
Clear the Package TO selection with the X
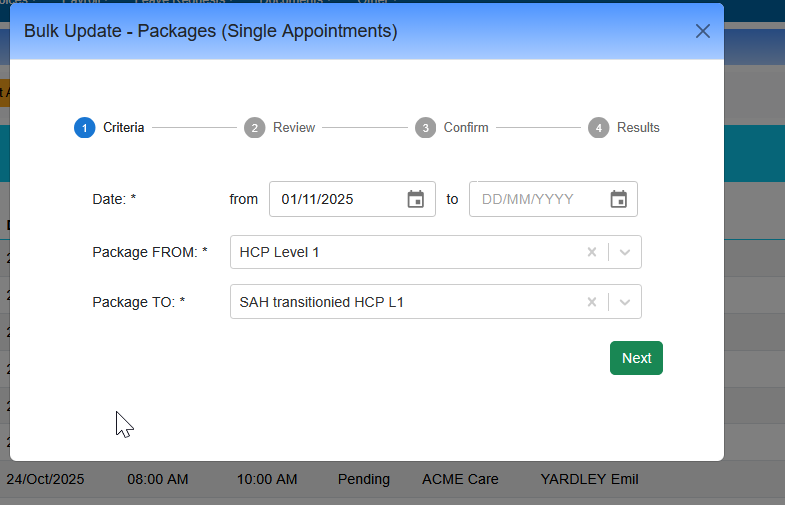pos(591,302)
